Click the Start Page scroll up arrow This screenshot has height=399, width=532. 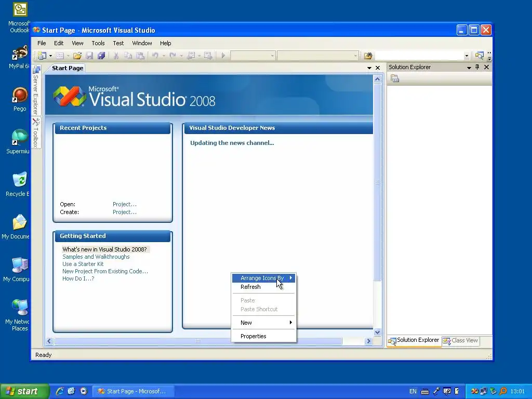coord(377,79)
